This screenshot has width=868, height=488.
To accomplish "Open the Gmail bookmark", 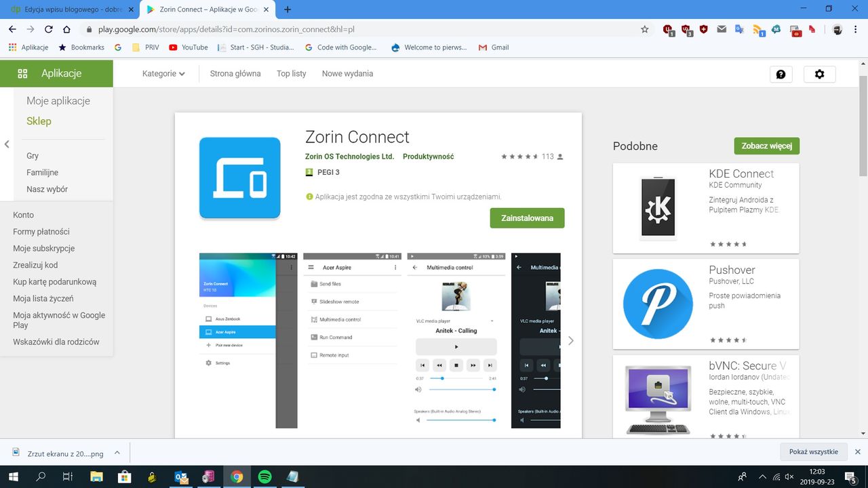I will point(494,47).
